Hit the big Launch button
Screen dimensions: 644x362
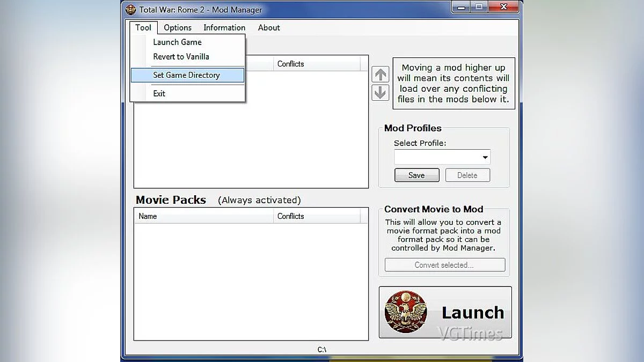click(x=445, y=312)
